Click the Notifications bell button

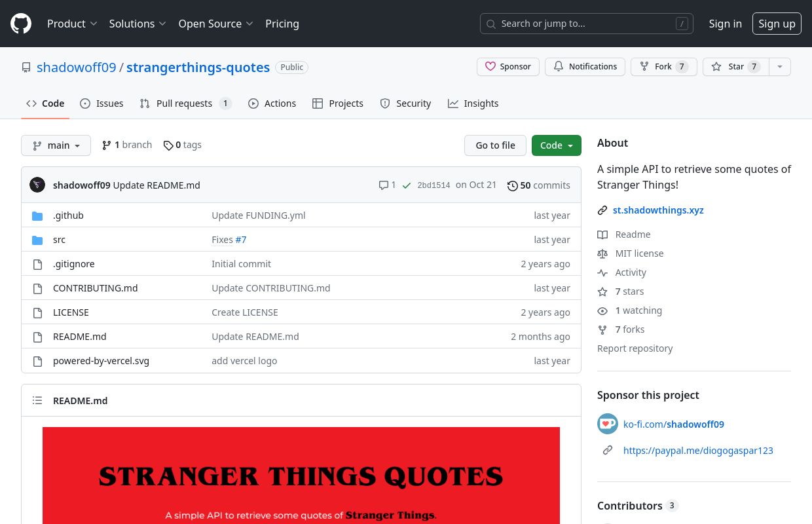[x=585, y=67]
